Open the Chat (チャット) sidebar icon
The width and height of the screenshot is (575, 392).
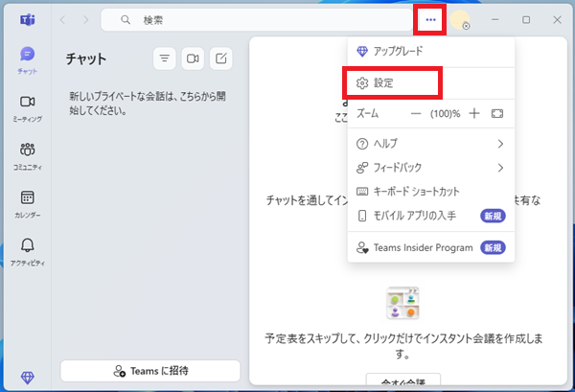pos(28,60)
